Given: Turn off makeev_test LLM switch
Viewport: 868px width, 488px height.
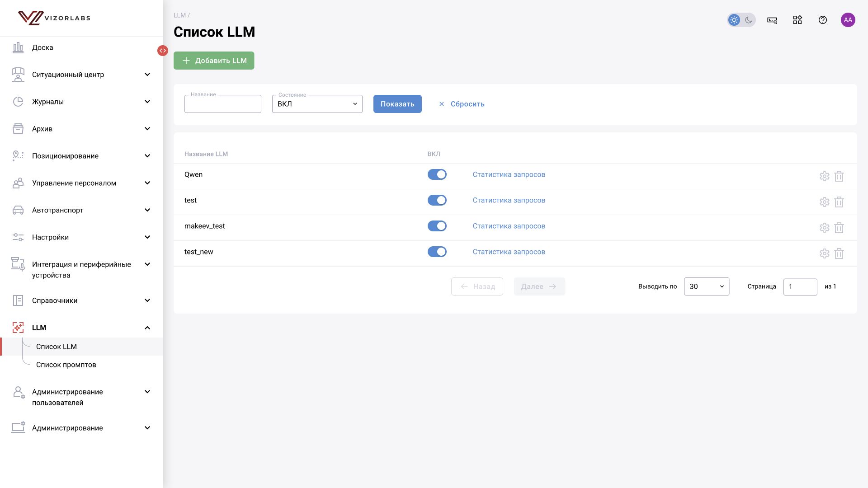Looking at the screenshot, I should pyautogui.click(x=437, y=226).
